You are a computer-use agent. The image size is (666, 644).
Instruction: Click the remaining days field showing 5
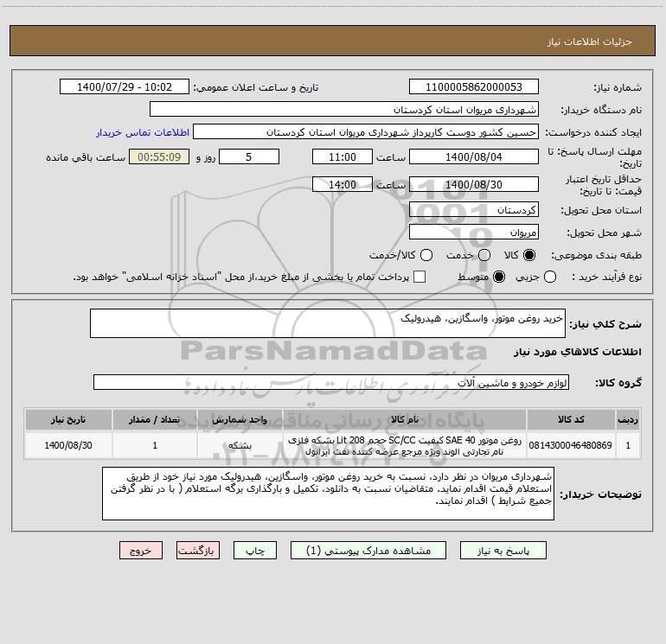(x=249, y=157)
